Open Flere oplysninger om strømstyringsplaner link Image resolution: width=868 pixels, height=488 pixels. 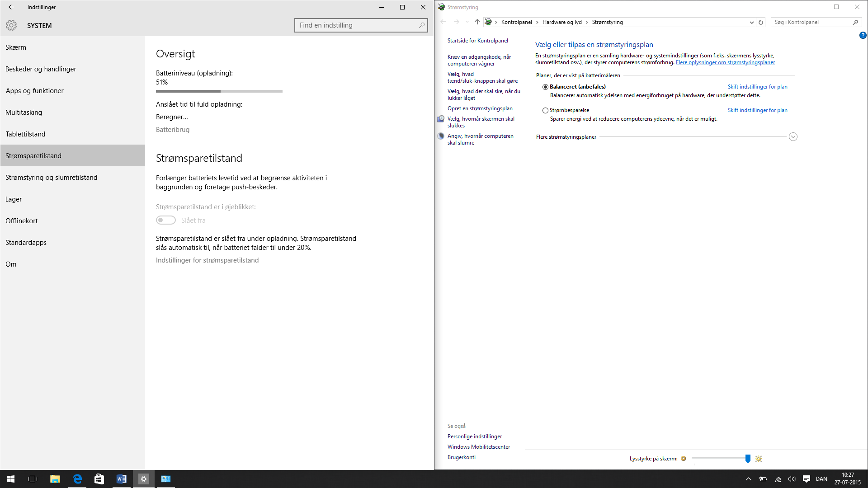click(x=725, y=62)
